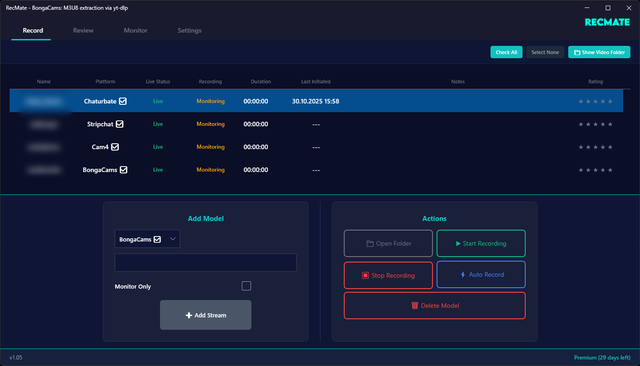Click the Delete Model button
This screenshot has width=640, height=366.
435,306
